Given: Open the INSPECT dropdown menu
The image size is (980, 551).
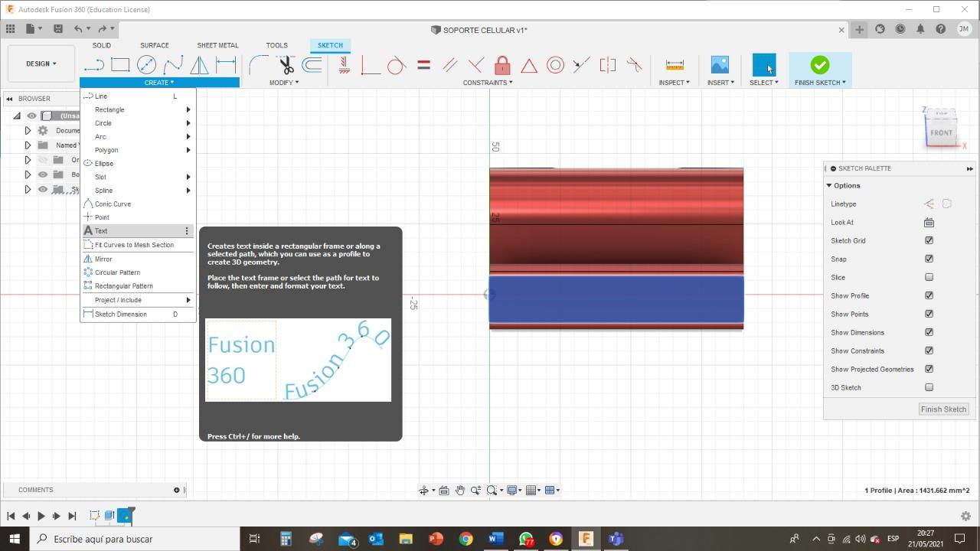Looking at the screenshot, I should coord(674,83).
